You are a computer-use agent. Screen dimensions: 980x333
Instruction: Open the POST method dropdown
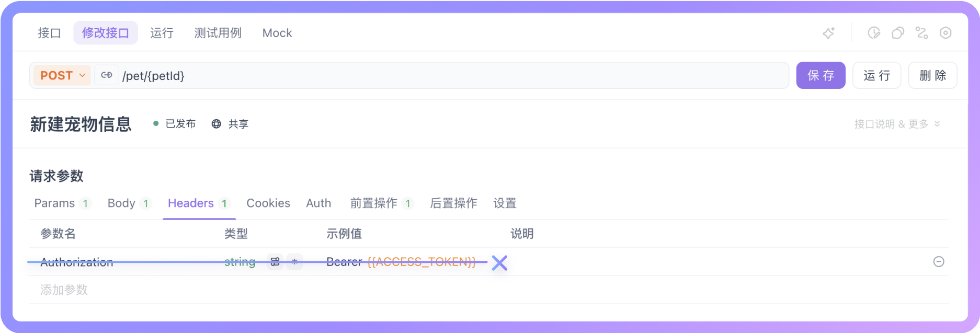62,75
